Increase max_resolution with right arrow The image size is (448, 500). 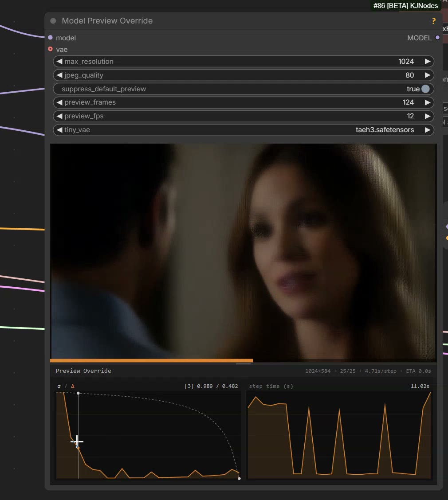tap(428, 61)
